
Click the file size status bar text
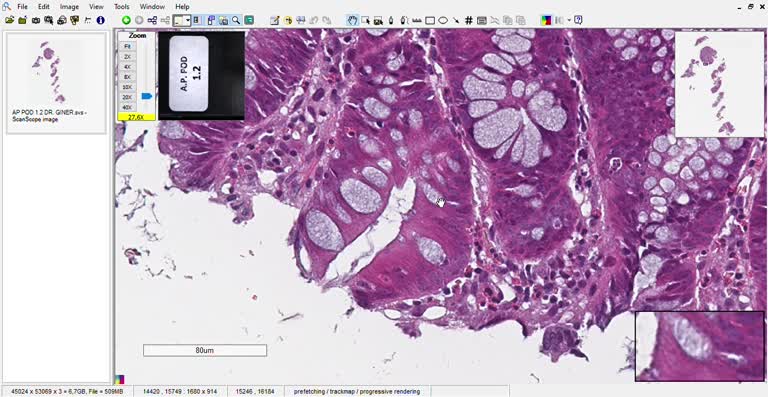click(x=67, y=392)
